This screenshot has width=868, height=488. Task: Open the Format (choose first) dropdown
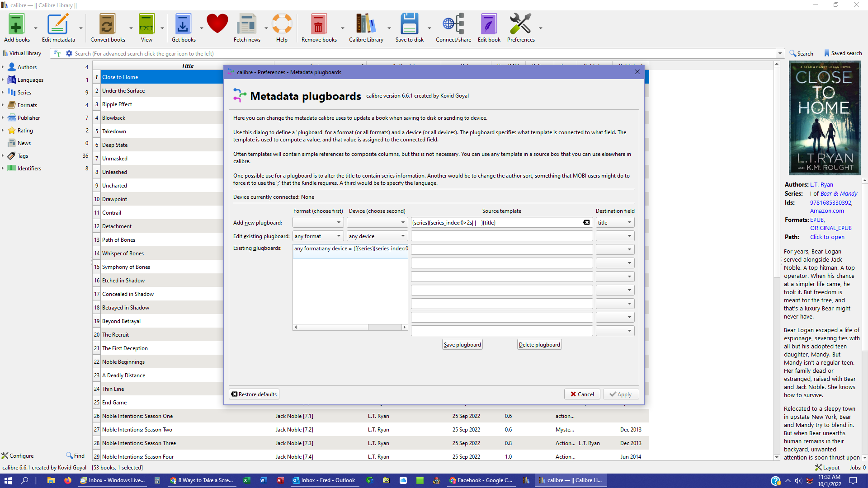click(318, 222)
